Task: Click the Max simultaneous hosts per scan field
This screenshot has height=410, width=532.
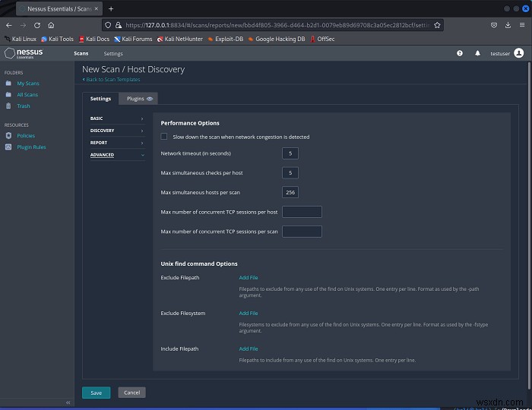Action: pos(290,192)
